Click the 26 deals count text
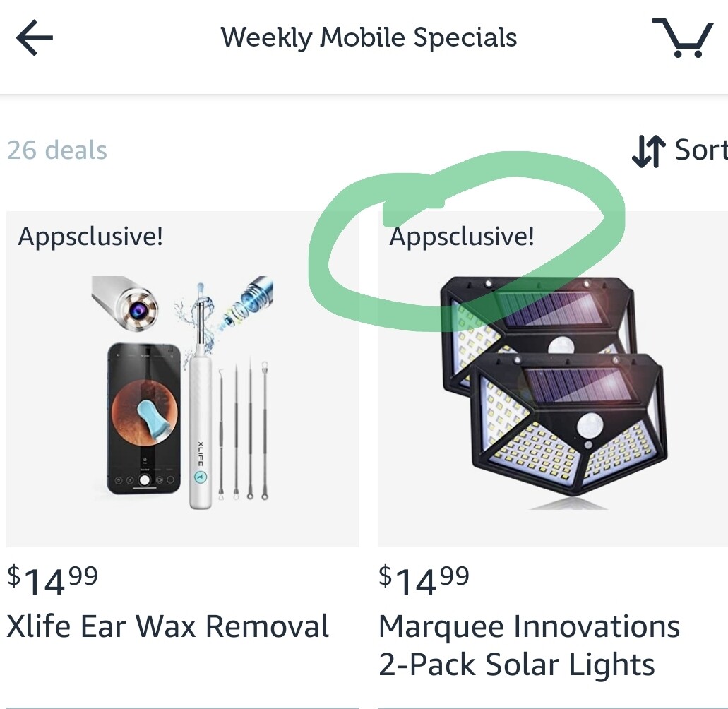 (x=57, y=150)
